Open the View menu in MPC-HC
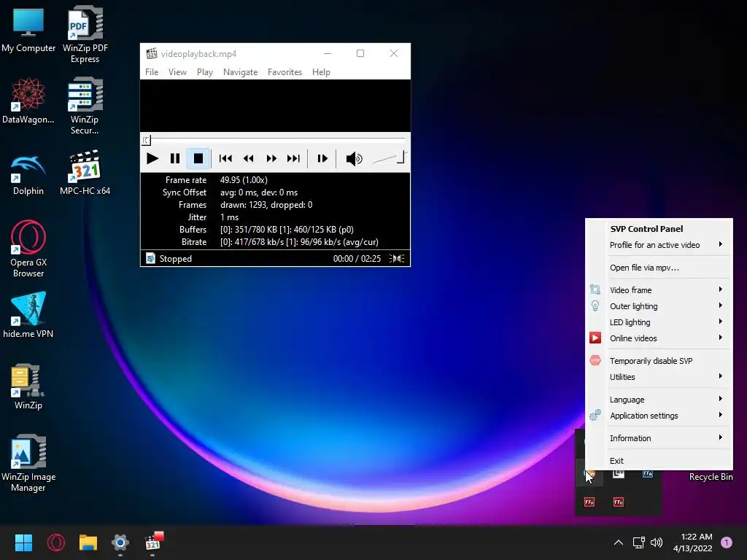 (177, 72)
